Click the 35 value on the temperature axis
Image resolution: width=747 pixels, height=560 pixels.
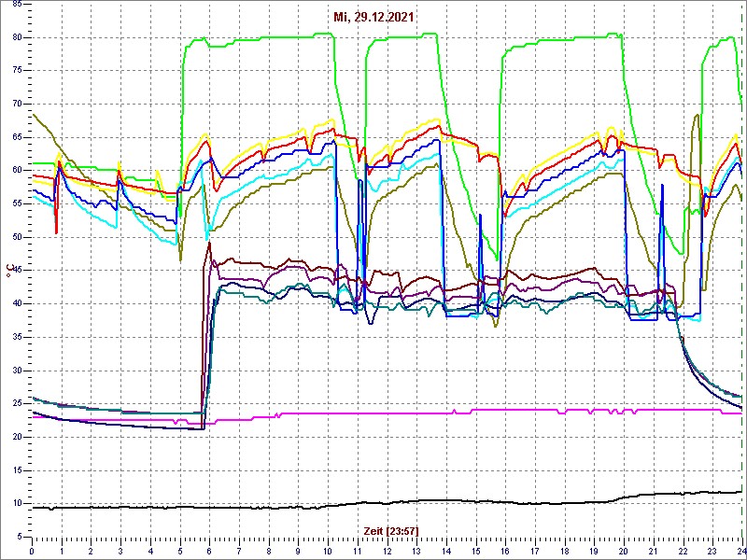coord(17,337)
